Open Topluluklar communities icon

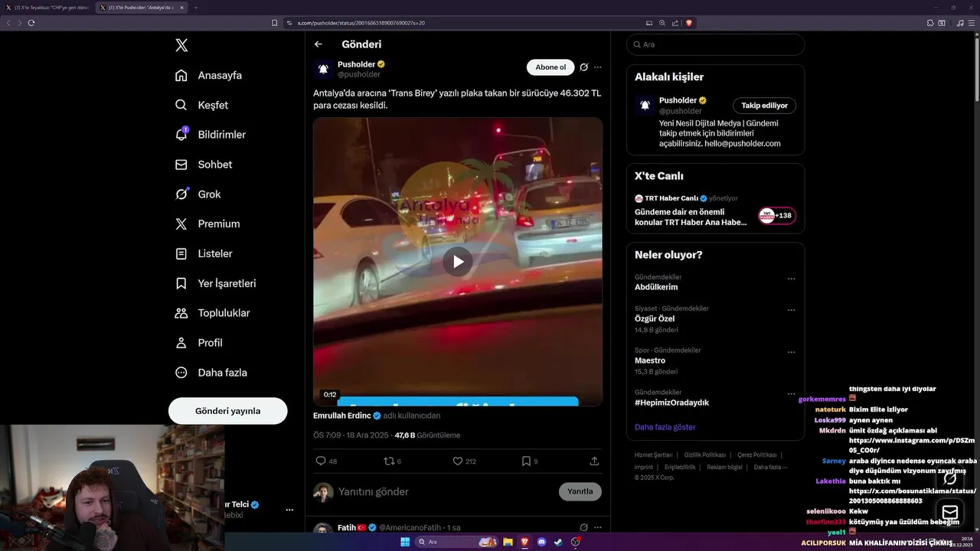[x=181, y=313]
